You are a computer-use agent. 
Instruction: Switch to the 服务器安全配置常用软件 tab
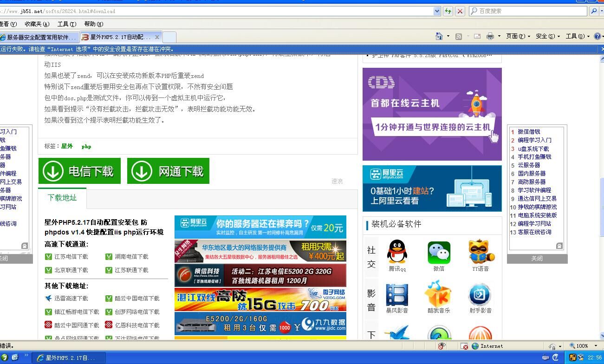39,37
